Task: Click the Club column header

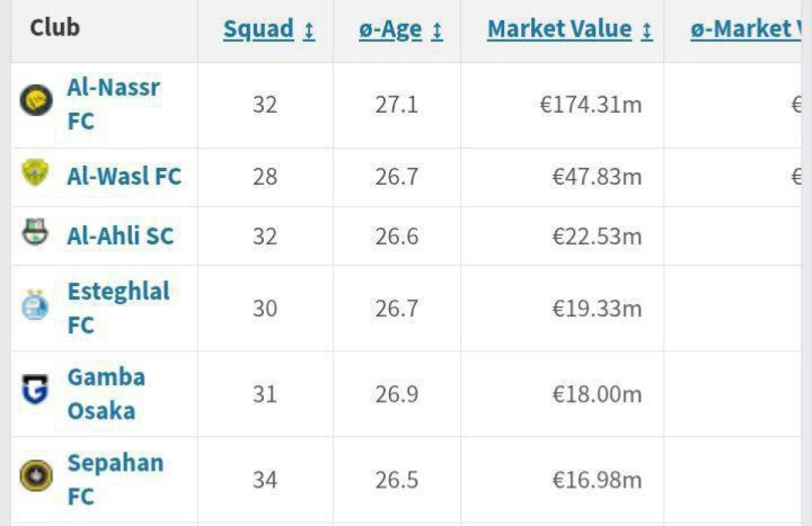Action: coord(55,28)
